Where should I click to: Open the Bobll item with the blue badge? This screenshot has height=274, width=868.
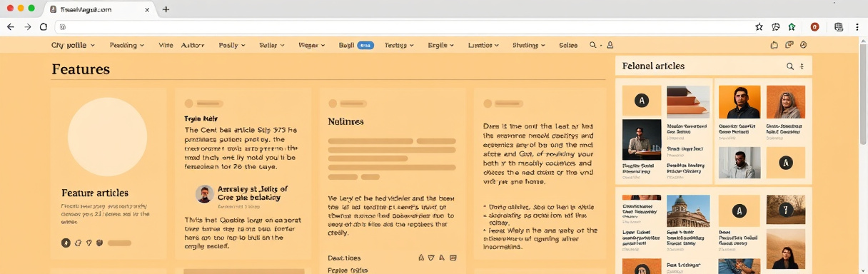[x=355, y=45]
